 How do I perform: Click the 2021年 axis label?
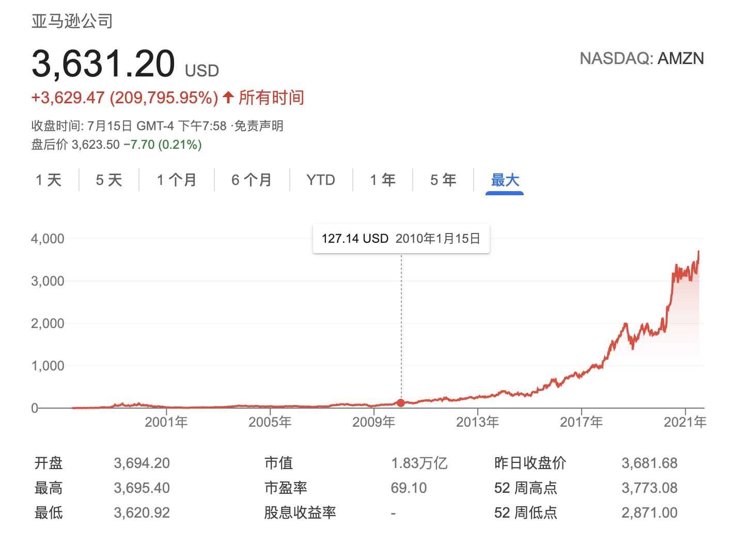click(685, 422)
